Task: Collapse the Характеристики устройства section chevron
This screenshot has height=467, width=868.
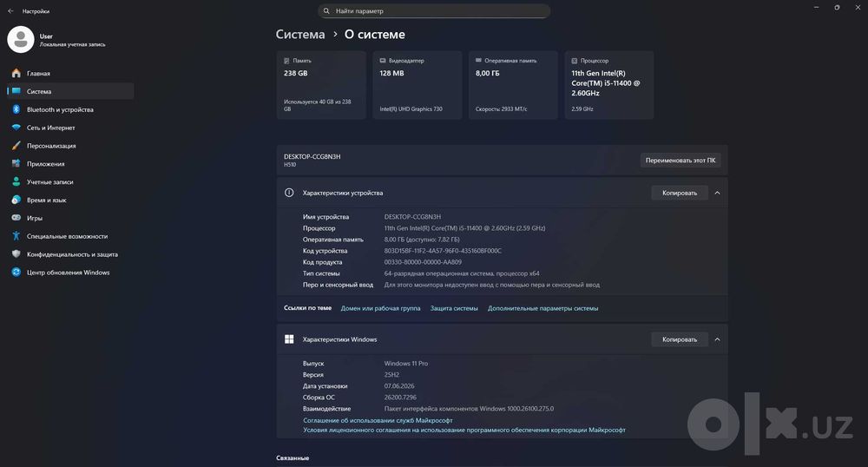Action: [718, 193]
